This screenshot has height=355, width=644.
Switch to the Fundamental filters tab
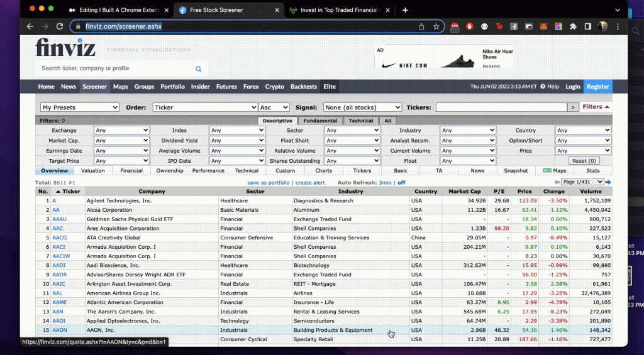tap(320, 121)
